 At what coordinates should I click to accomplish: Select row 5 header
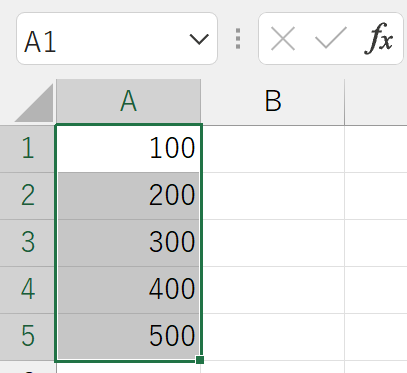[x=27, y=336]
